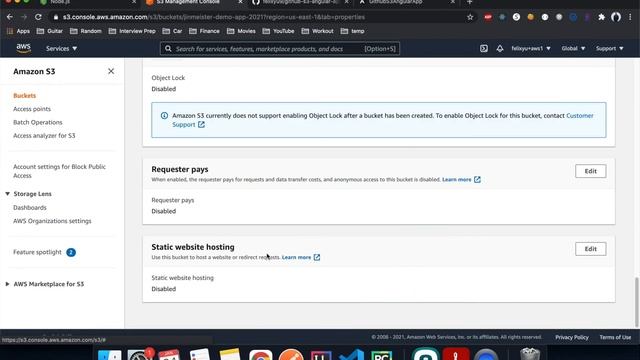Viewport: 640px width, 360px height.
Task: Open the YouTube bookmarks folder
Action: point(279,31)
